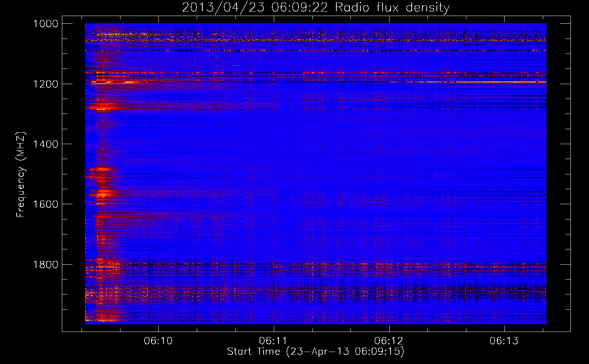Select the '1200' frequency axis label

point(46,84)
